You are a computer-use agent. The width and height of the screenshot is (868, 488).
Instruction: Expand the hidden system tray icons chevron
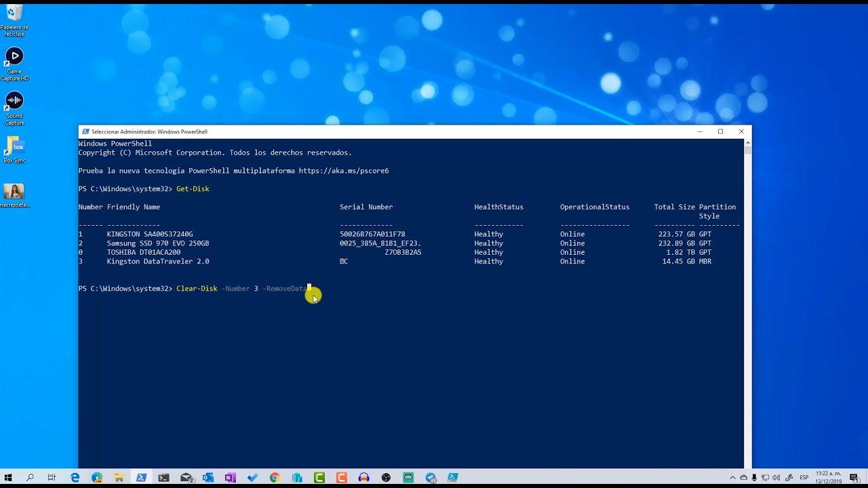point(732,478)
